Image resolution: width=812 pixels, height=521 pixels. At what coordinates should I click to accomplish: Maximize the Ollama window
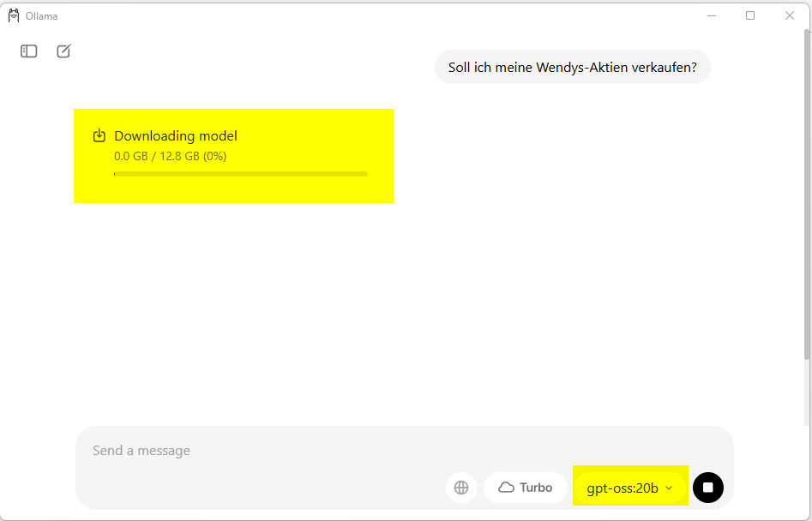coord(750,15)
